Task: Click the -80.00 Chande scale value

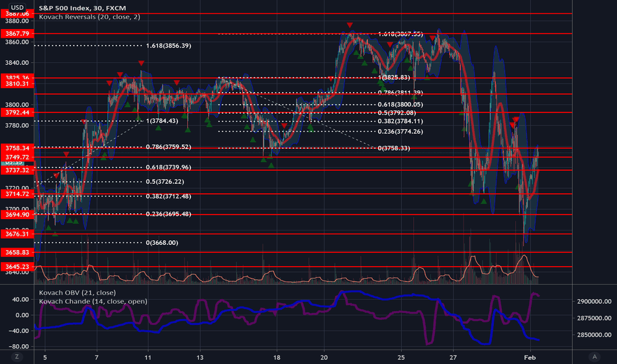Action: click(x=19, y=346)
